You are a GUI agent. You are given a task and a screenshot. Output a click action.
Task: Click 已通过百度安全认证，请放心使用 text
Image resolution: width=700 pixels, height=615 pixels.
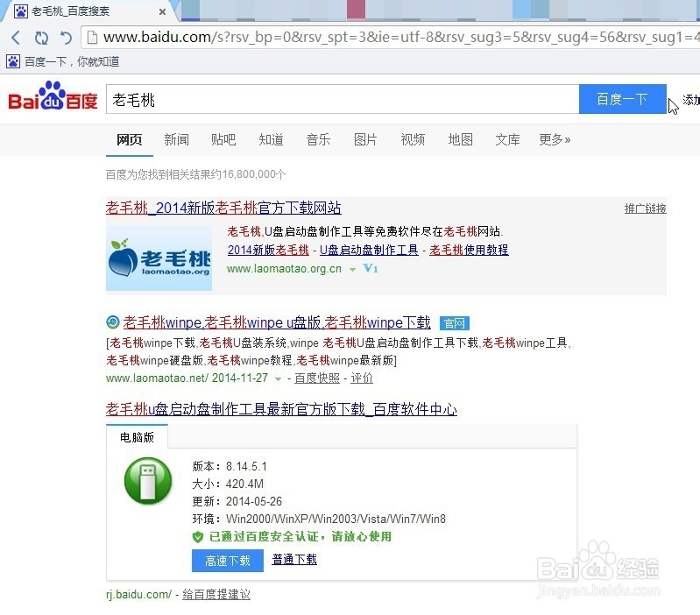pos(301,537)
